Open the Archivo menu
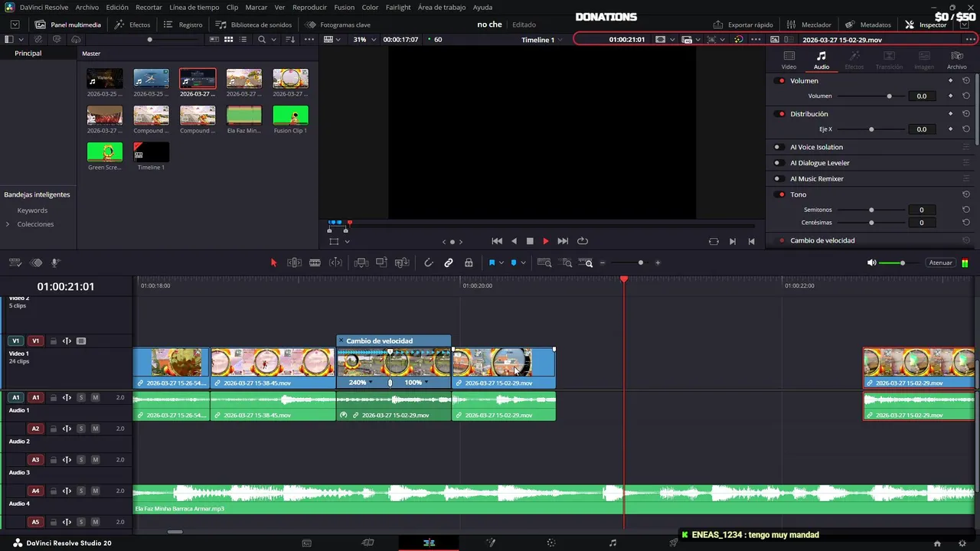The height and width of the screenshot is (551, 980). (x=87, y=7)
